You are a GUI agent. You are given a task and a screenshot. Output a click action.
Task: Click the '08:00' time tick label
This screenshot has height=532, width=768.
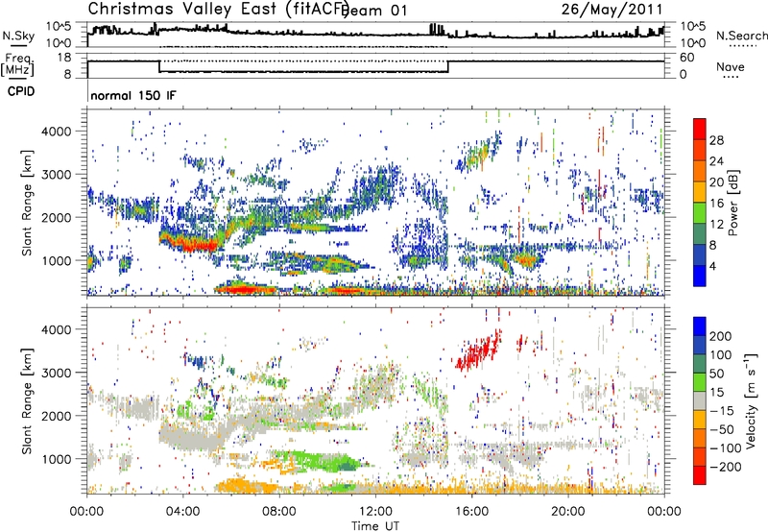pyautogui.click(x=279, y=512)
